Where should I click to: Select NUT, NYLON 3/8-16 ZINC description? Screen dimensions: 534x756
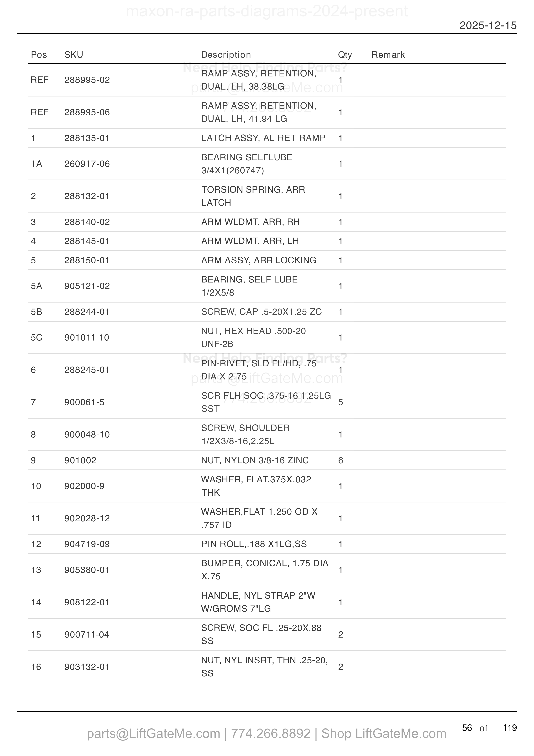(x=255, y=460)
